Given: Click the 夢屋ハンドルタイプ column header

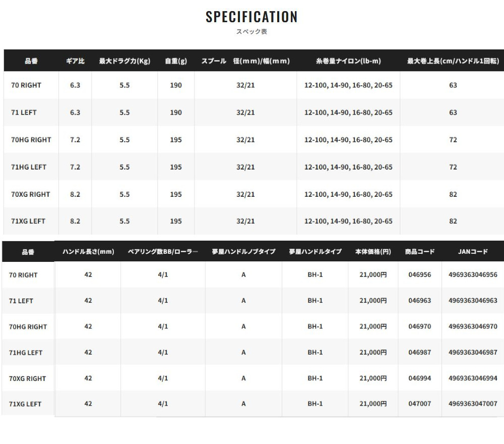Looking at the screenshot, I should [x=315, y=251].
